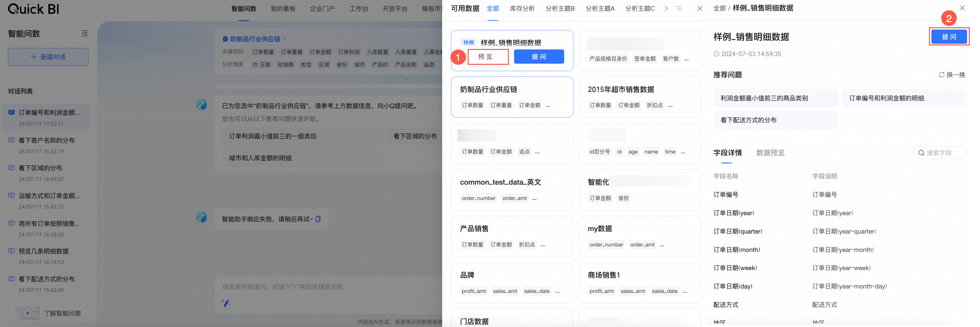Open 我的看板 in the top navigation
Image resolution: width=980 pixels, height=327 pixels.
[x=283, y=8]
